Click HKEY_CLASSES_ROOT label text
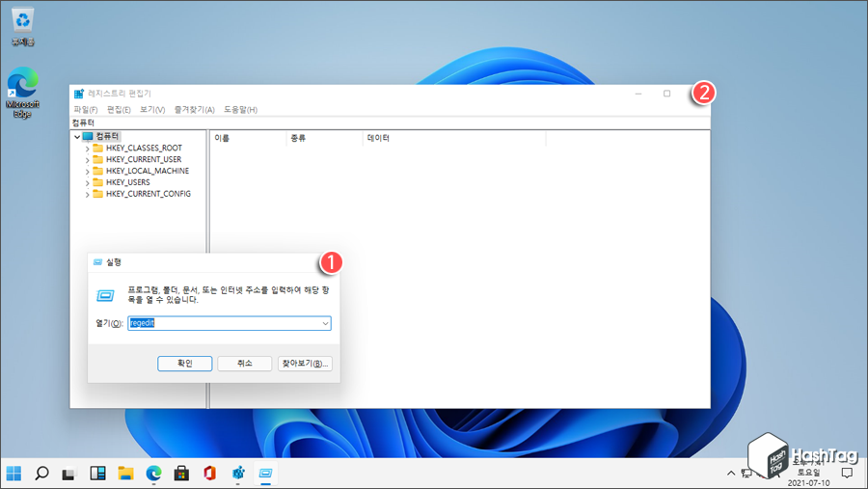 [x=144, y=148]
